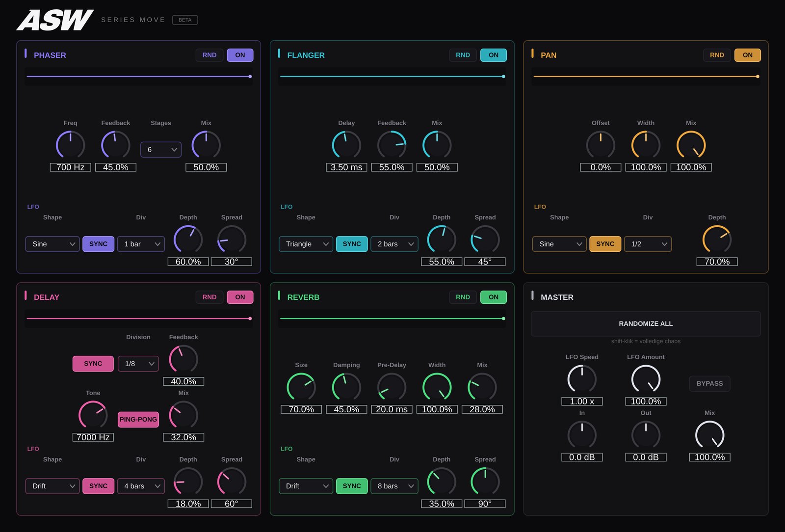Open the Reverb LFO Div 8 bars dropdown
Image resolution: width=785 pixels, height=532 pixels.
tap(394, 486)
